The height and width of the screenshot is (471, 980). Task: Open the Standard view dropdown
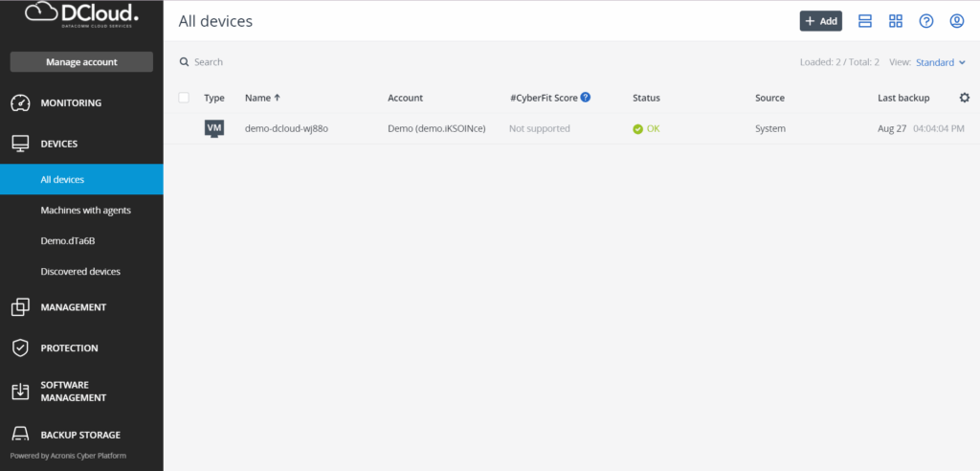(940, 62)
